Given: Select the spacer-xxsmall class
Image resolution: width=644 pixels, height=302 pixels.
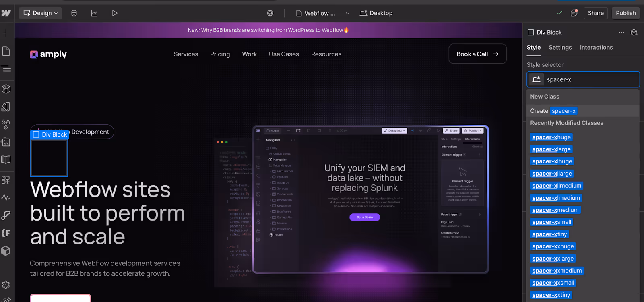Looking at the screenshot, I should coord(553,283).
